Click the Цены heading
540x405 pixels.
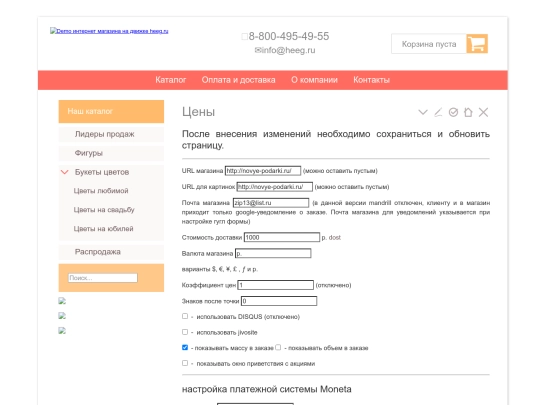coord(198,112)
